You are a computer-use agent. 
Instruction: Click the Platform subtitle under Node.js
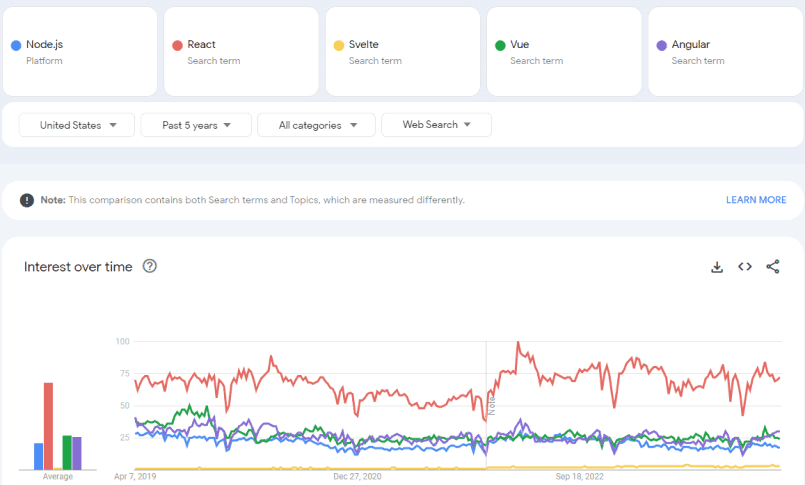[x=44, y=61]
